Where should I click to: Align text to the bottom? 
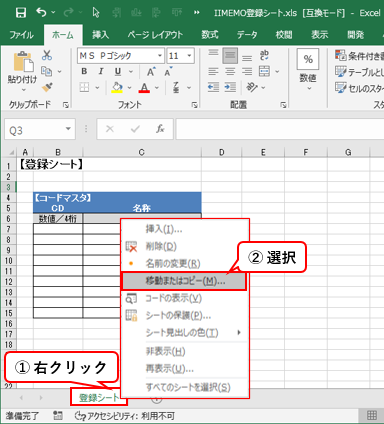click(247, 57)
